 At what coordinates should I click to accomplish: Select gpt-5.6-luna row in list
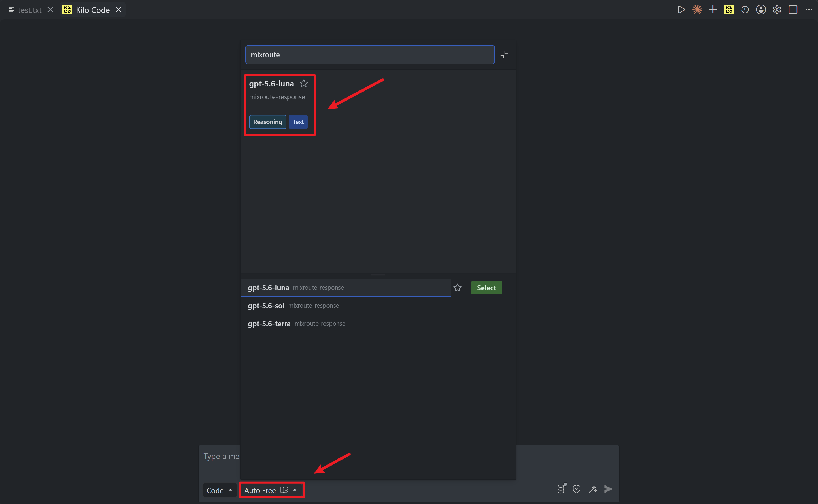(346, 288)
